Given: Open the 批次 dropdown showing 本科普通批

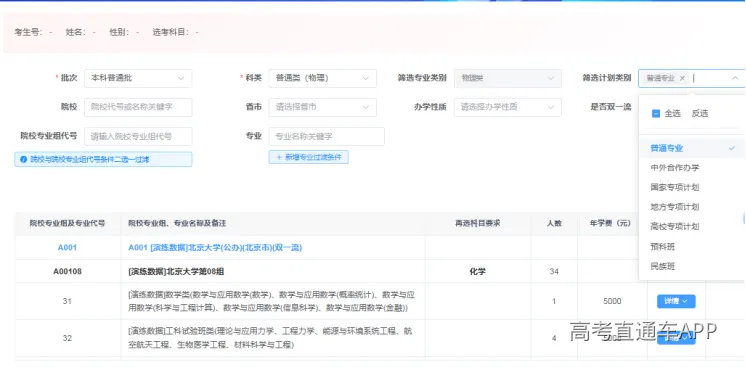Looking at the screenshot, I should 138,78.
